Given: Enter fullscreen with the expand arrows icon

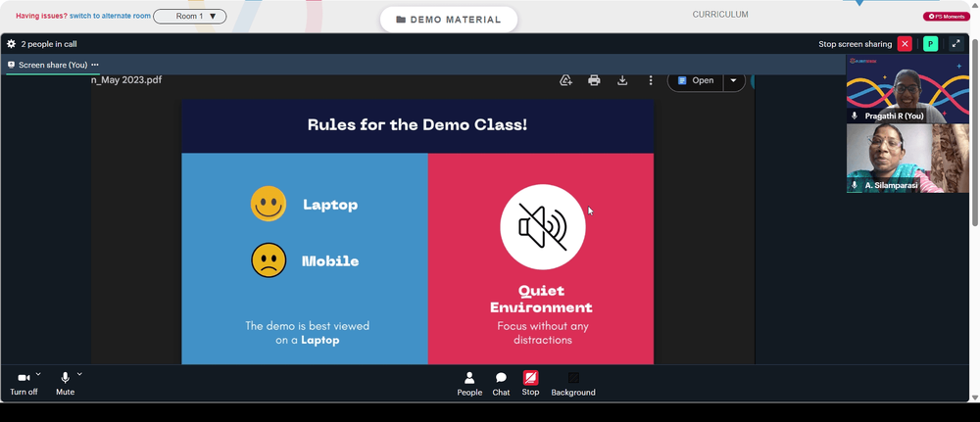Looking at the screenshot, I should [956, 44].
